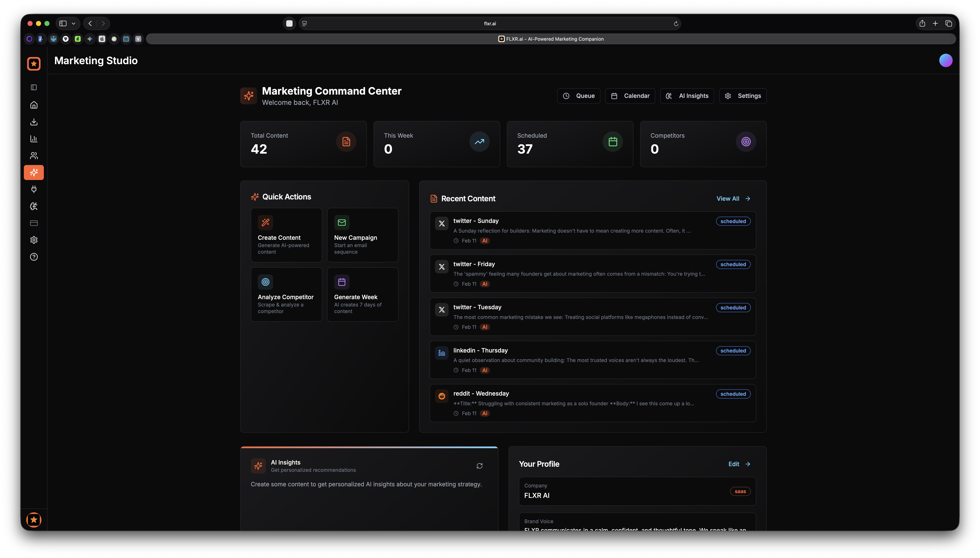
Task: Open the Calendar button
Action: point(630,96)
